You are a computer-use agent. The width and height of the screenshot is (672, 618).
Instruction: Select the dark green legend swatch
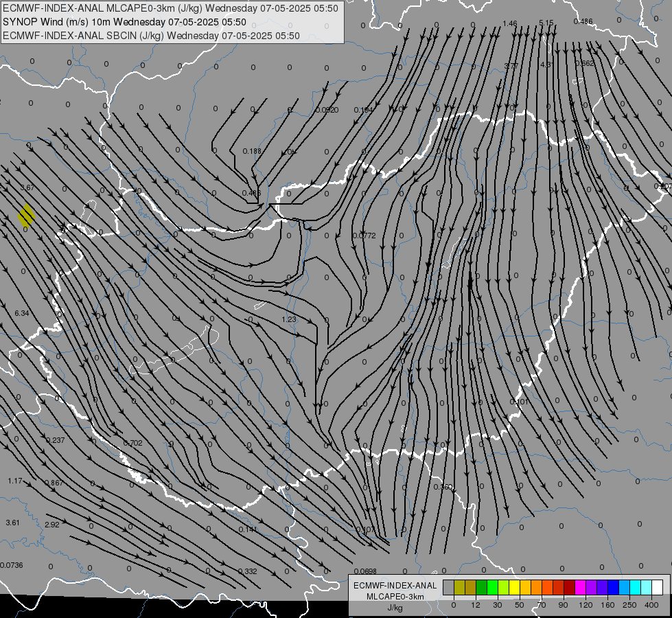click(x=481, y=587)
